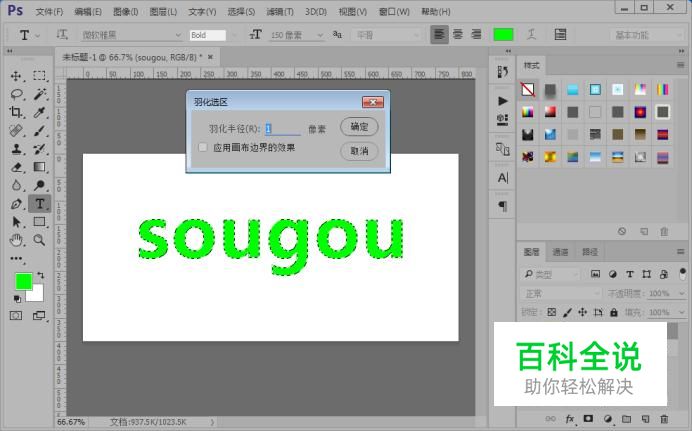The width and height of the screenshot is (692, 431).
Task: Select the Zoom tool
Action: coord(39,240)
